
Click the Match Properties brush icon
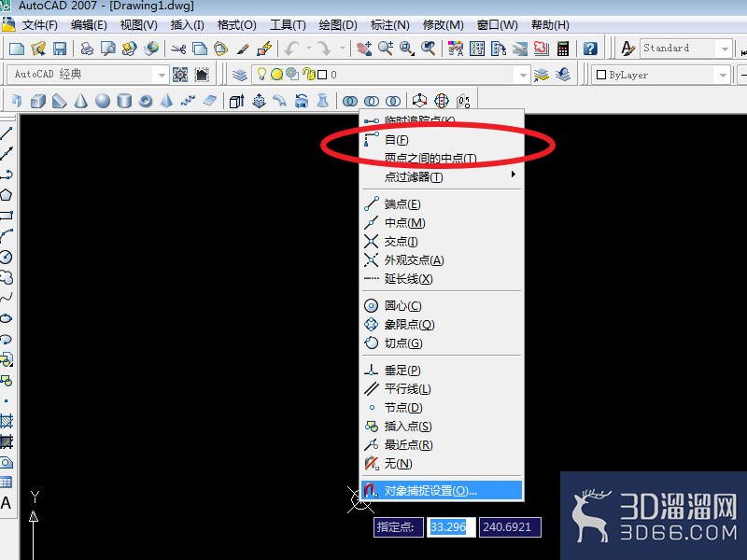click(x=243, y=49)
